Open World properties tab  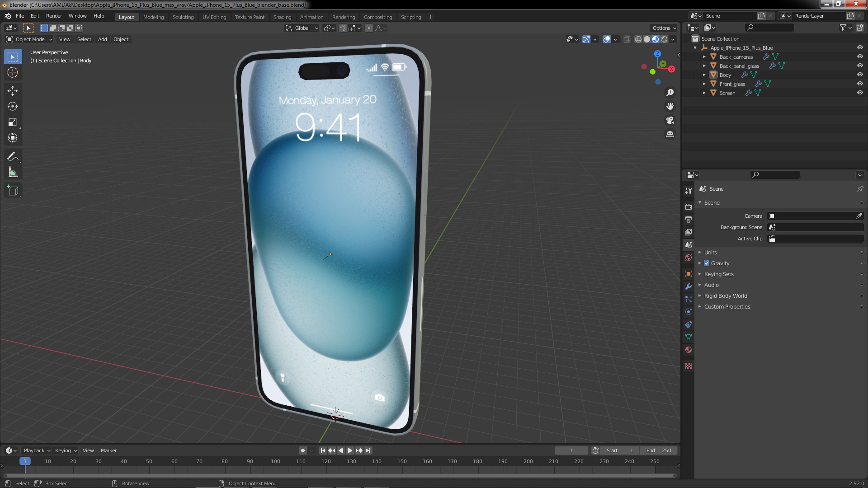click(x=689, y=258)
